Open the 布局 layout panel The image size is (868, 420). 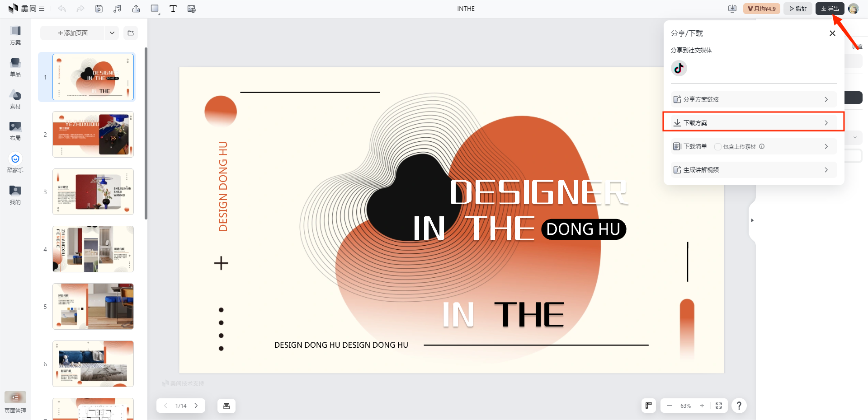click(x=15, y=131)
